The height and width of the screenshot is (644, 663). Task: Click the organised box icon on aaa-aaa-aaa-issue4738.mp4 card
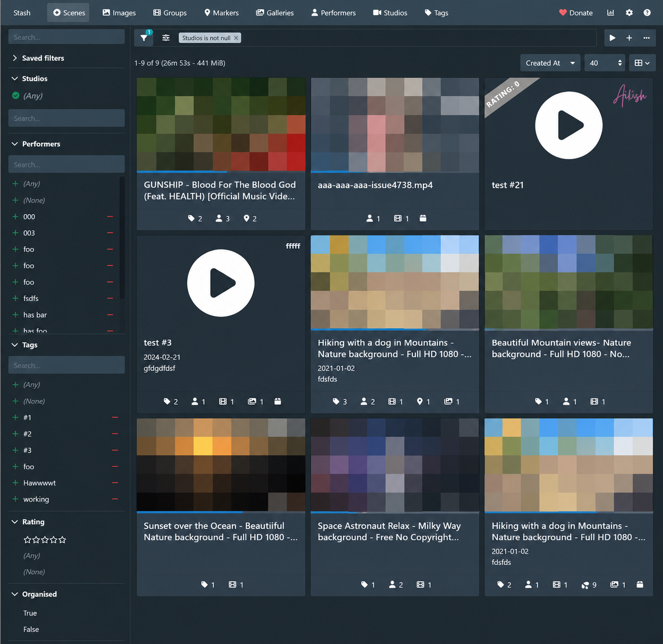pos(423,219)
